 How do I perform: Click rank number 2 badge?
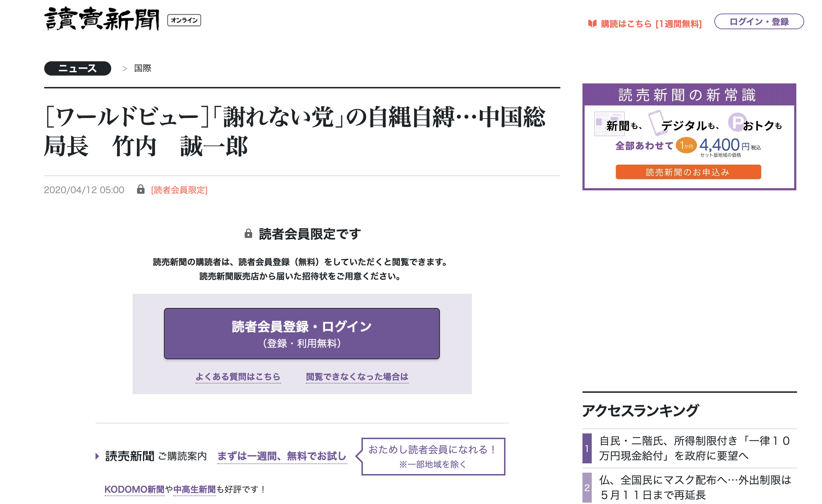point(587,488)
